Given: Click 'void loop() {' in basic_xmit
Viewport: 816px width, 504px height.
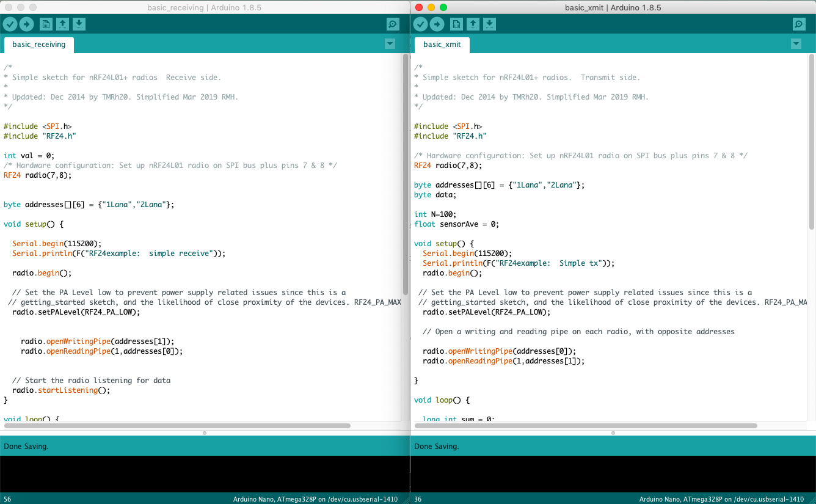Looking at the screenshot, I should coord(442,400).
